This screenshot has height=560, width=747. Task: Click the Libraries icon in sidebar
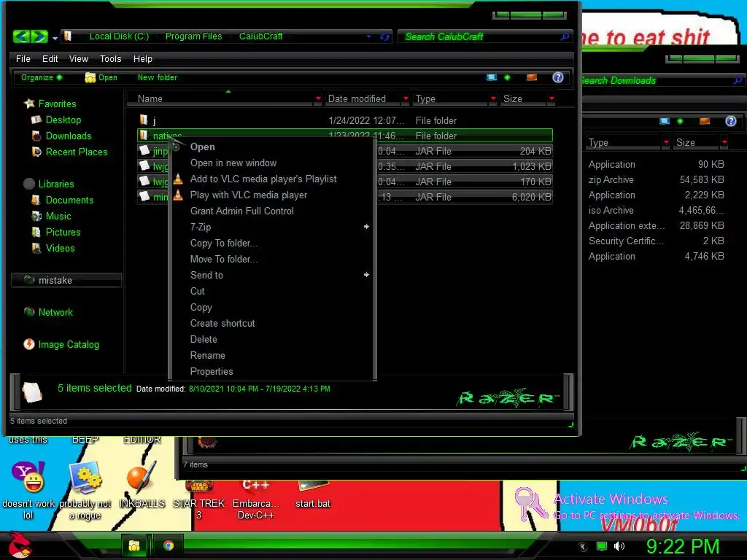[x=29, y=184]
